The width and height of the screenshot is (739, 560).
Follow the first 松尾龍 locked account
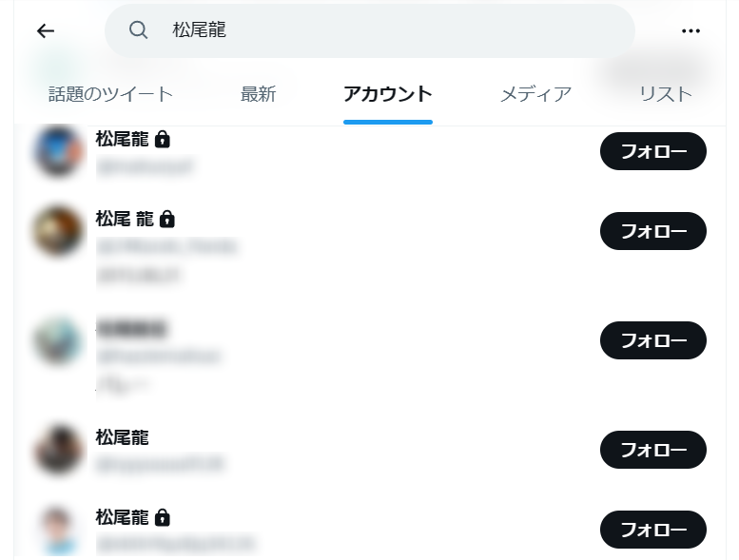click(652, 151)
